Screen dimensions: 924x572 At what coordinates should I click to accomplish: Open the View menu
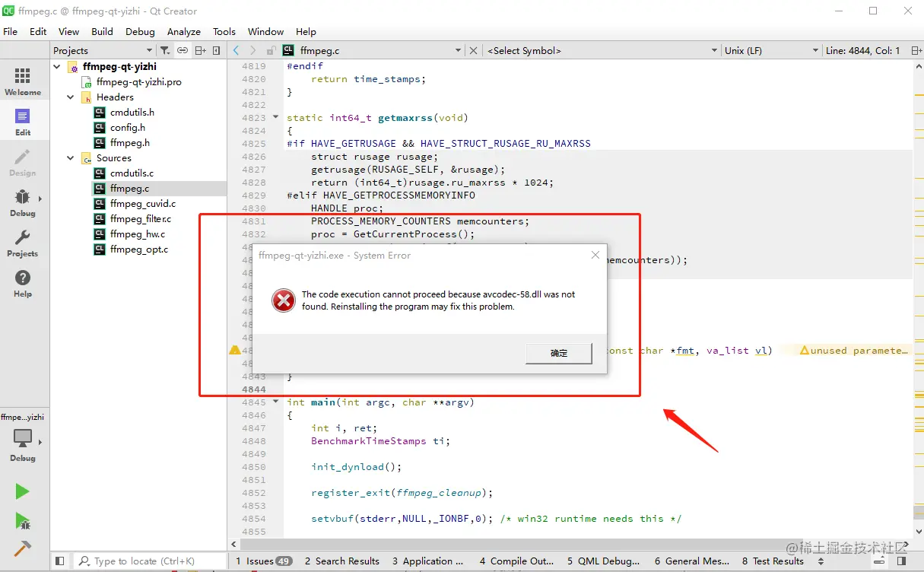pyautogui.click(x=68, y=31)
